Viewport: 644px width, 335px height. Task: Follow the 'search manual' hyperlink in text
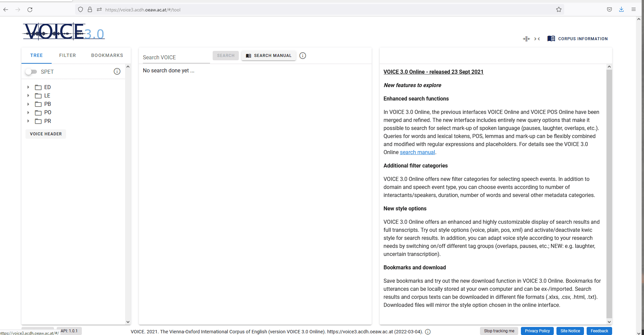[x=417, y=152]
